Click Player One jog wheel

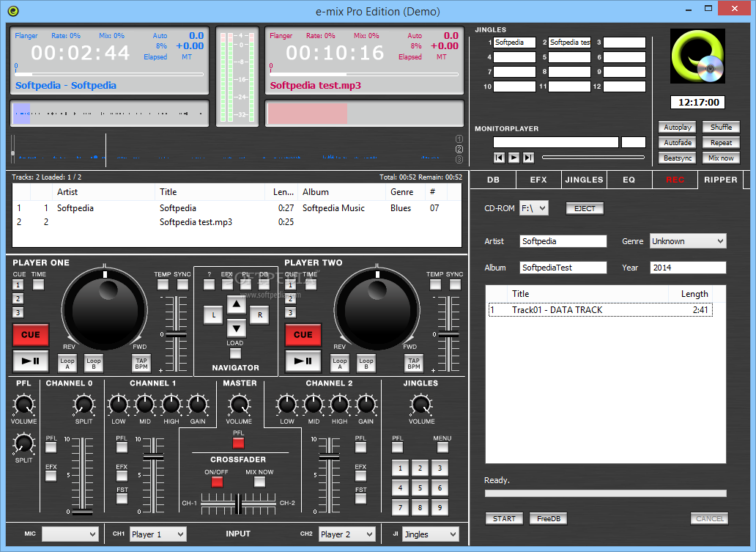105,309
